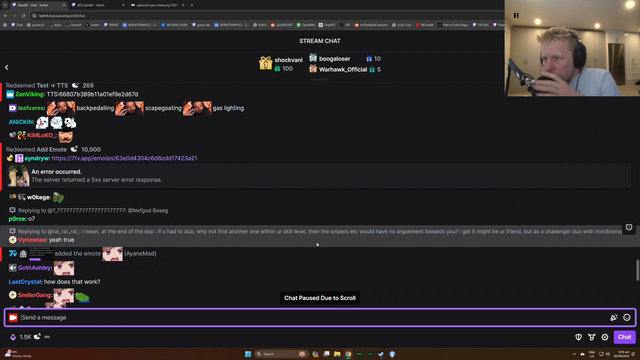
Task: Pause the webcam overlay video
Action: tap(516, 15)
